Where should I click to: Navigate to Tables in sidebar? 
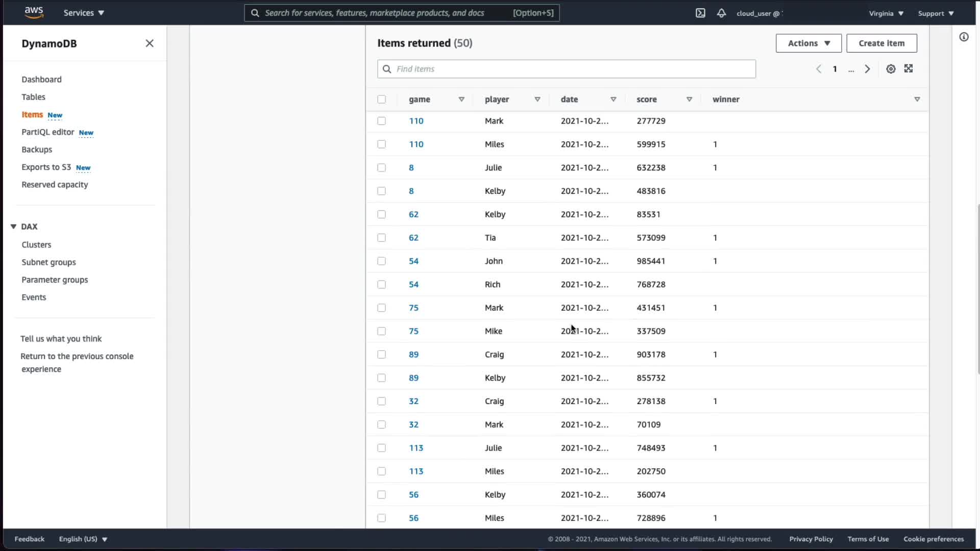click(33, 97)
